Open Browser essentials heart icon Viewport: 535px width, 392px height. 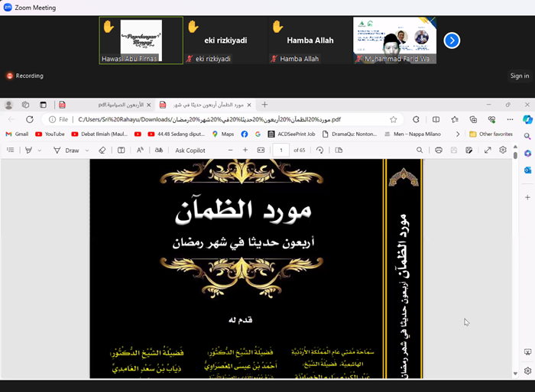pos(491,119)
